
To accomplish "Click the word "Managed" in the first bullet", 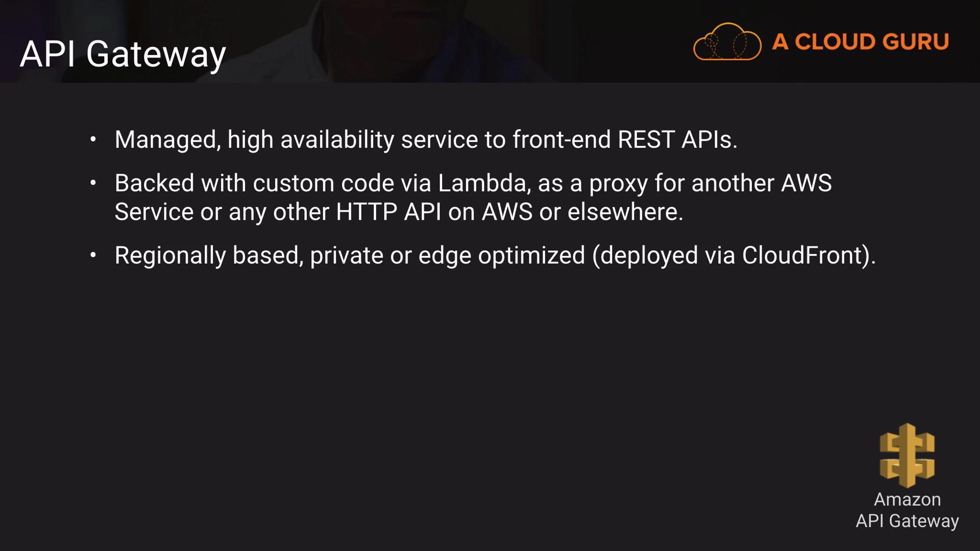I will tap(166, 140).
